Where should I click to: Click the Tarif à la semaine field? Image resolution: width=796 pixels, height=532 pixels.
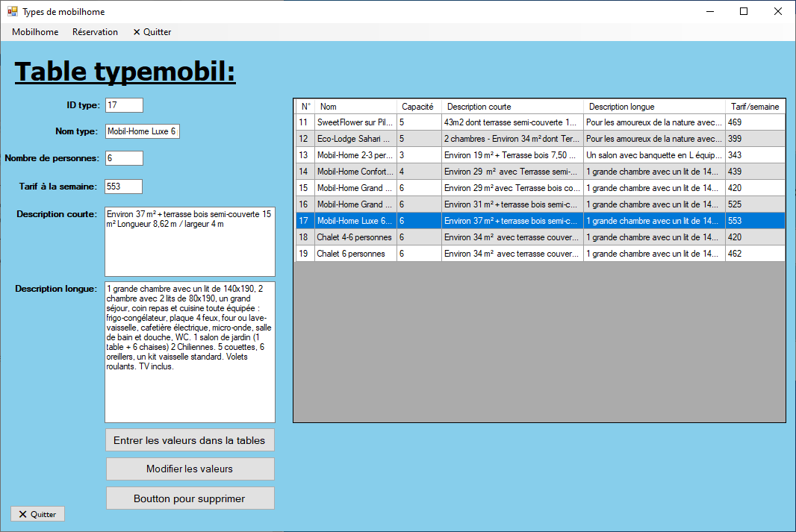click(x=124, y=187)
